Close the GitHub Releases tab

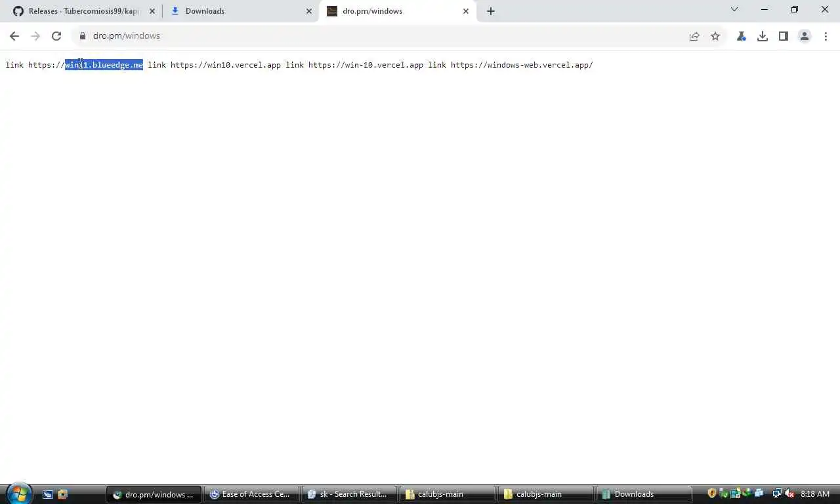[152, 11]
